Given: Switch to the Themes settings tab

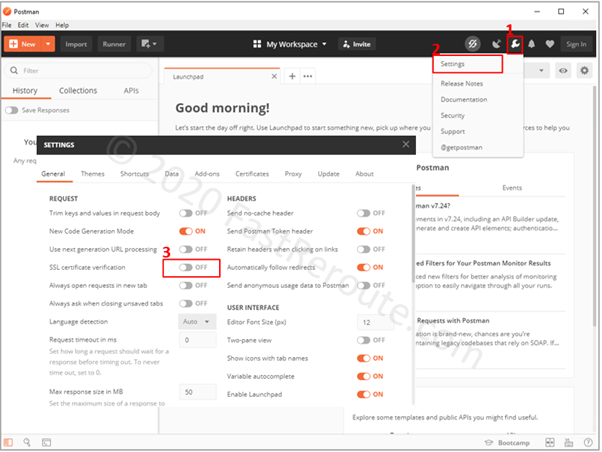Looking at the screenshot, I should pyautogui.click(x=92, y=174).
